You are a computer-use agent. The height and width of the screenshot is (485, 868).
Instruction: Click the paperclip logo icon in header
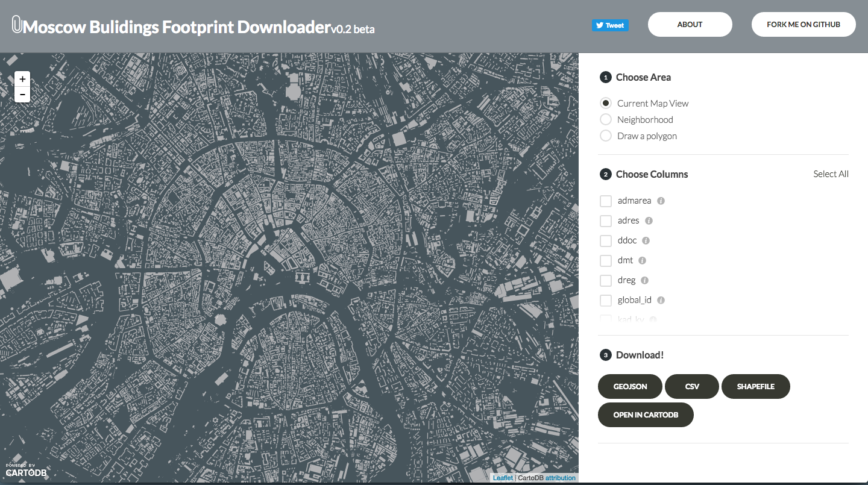[x=17, y=25]
